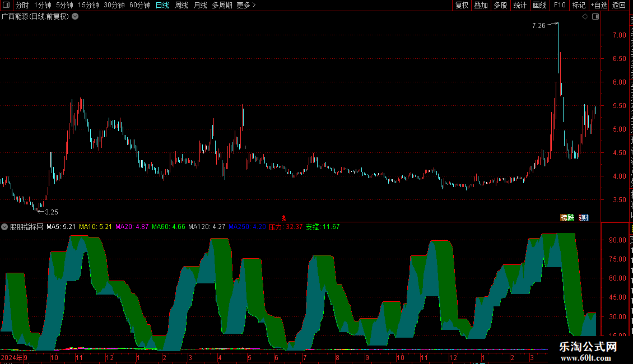Click the red S marker on chart

[x=284, y=218]
